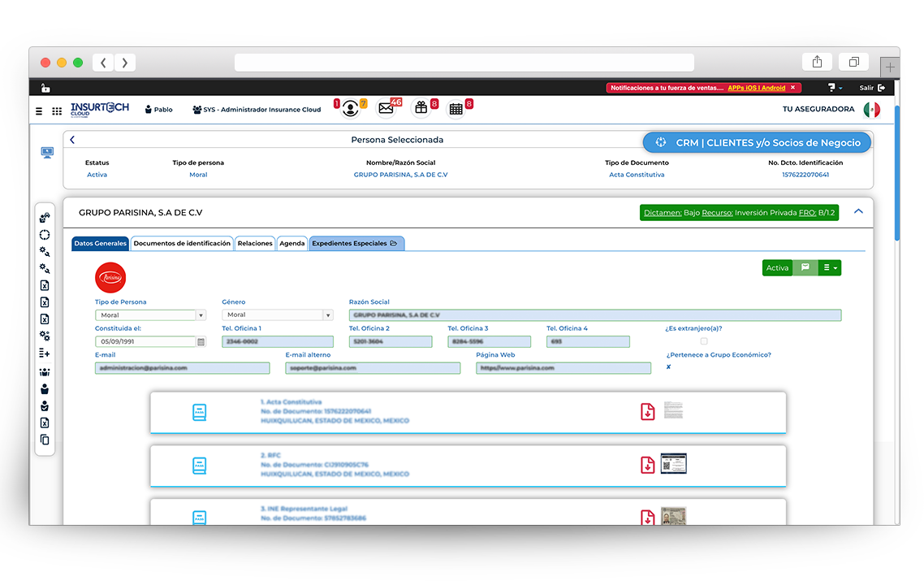This screenshot has width=924, height=581.
Task: Open the gift box notifications icon
Action: tap(421, 107)
